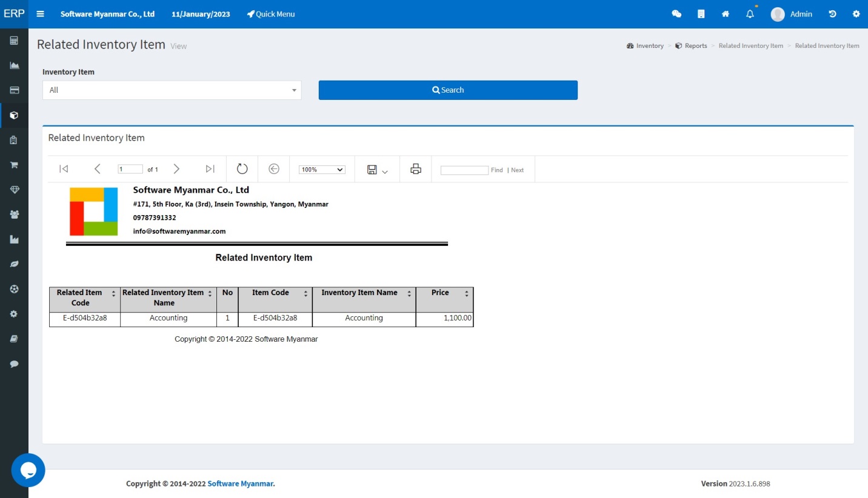Open the floating chat support bubble
This screenshot has height=498, width=868.
click(x=28, y=470)
